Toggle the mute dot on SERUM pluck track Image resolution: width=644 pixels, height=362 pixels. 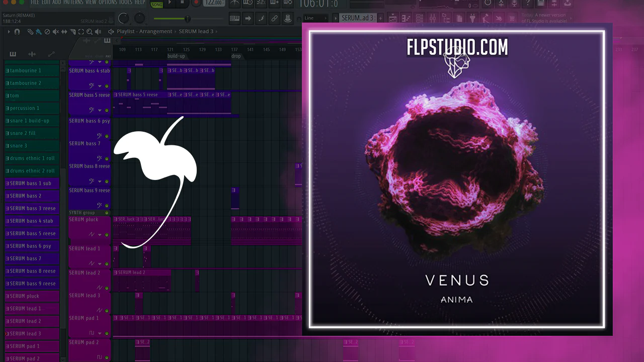coord(107,235)
